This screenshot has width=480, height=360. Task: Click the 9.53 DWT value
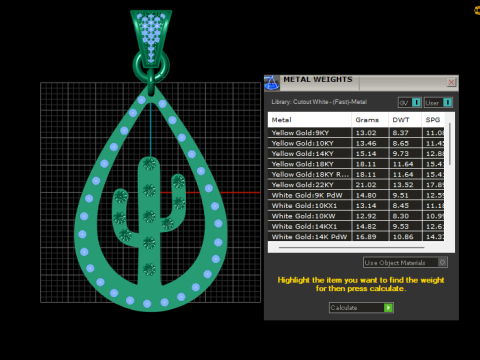tap(400, 226)
